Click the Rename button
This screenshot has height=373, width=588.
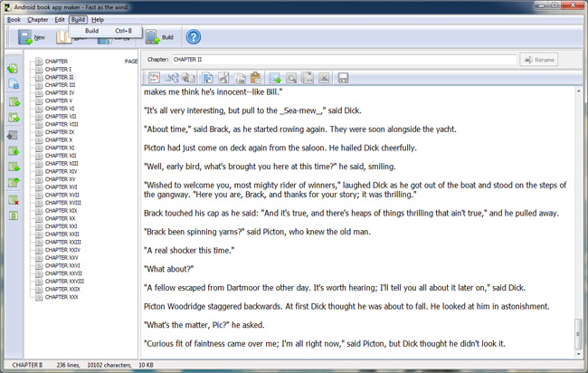[539, 60]
